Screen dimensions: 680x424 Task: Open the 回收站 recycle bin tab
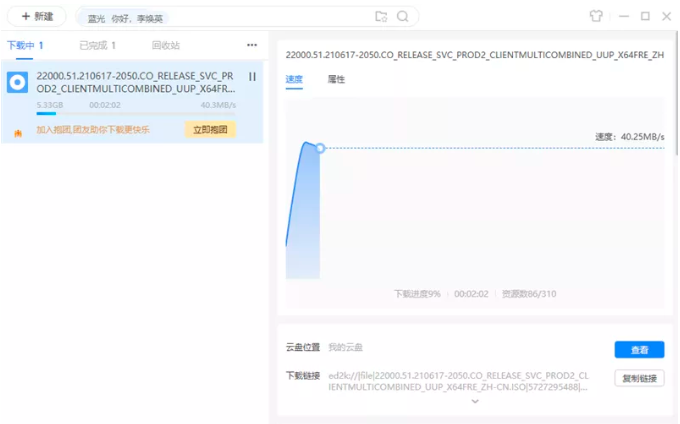click(x=166, y=45)
